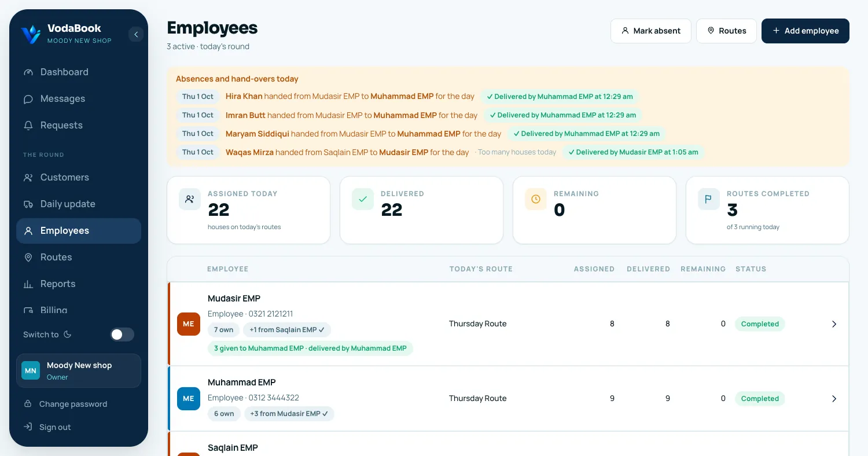Toggle the Switch to dark mode switch

122,334
